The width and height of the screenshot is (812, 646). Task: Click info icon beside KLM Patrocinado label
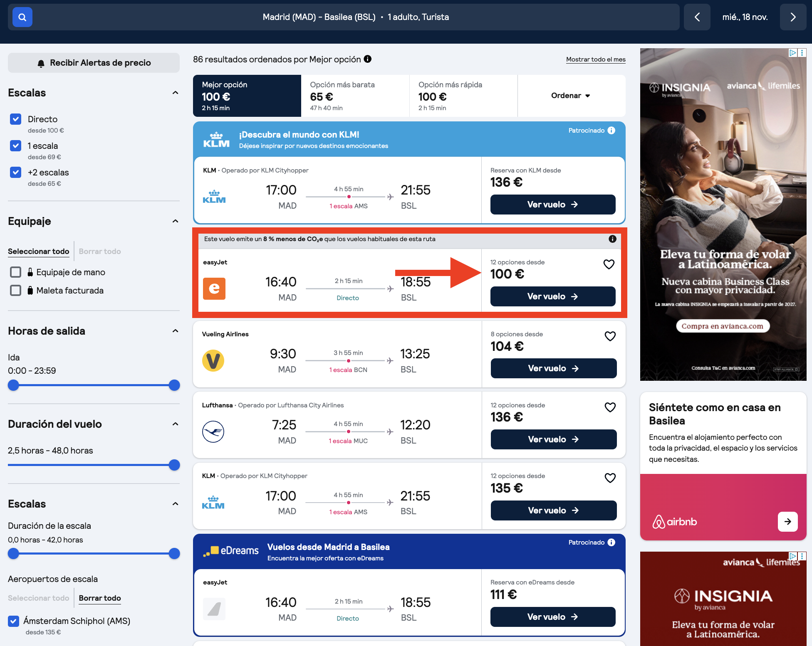(611, 131)
